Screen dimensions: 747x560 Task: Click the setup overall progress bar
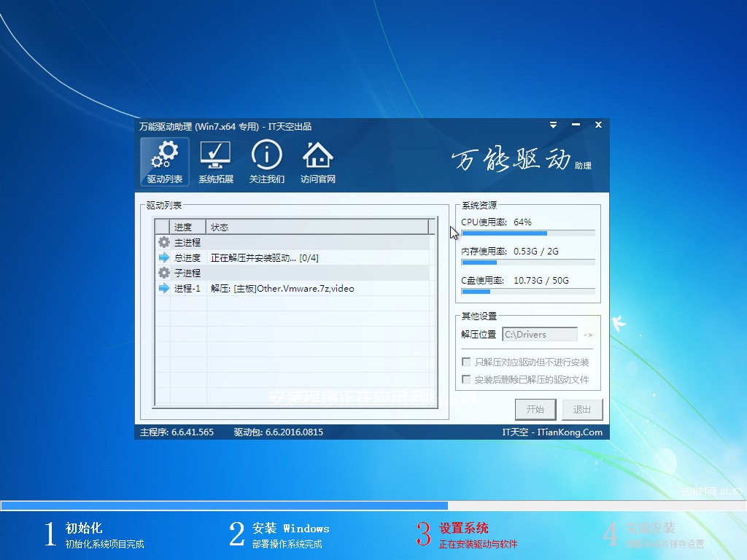373,506
